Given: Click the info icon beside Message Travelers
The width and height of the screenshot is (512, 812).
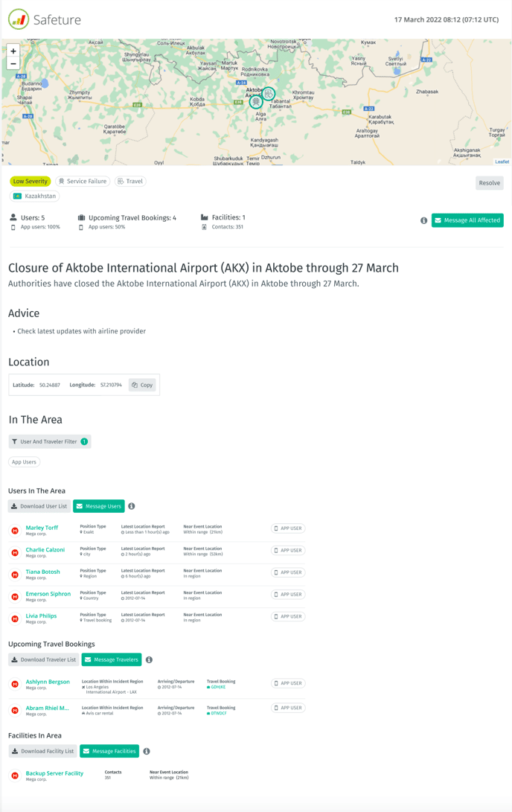Looking at the screenshot, I should [x=149, y=659].
